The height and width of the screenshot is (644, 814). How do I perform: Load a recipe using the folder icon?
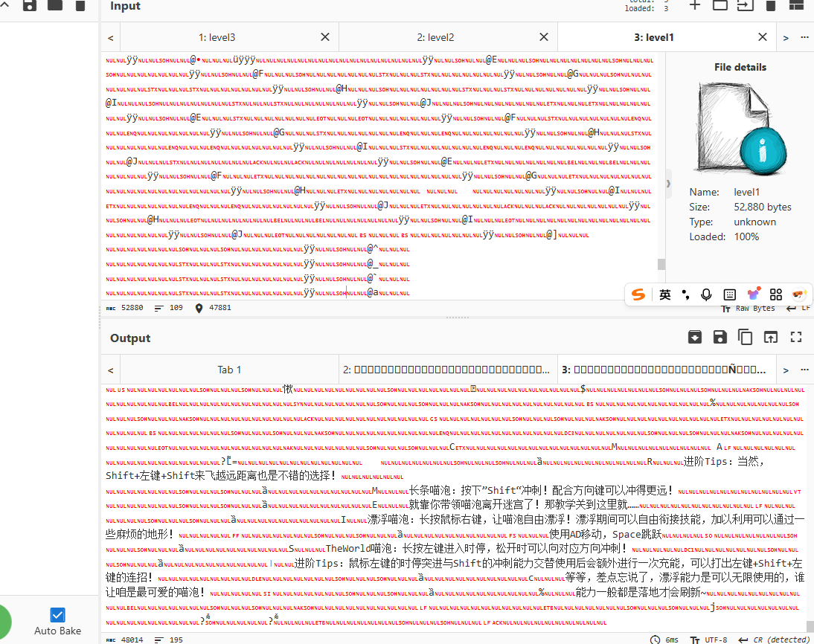point(55,5)
